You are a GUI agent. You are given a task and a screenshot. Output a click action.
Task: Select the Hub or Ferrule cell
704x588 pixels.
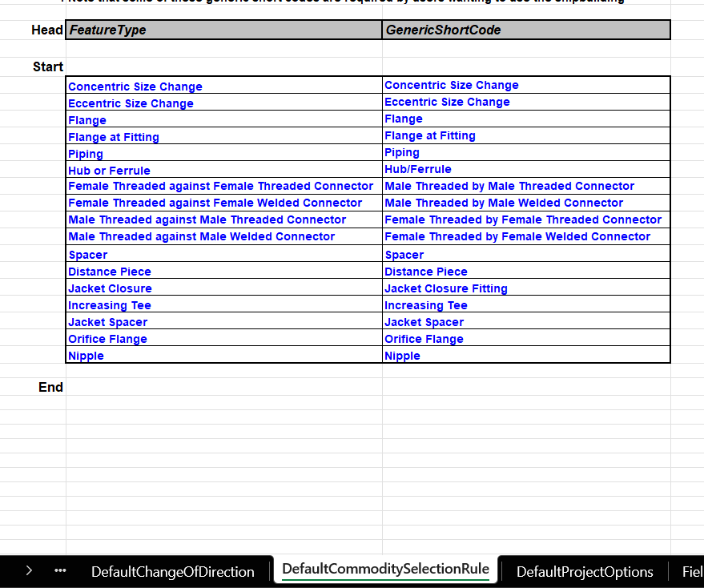224,169
